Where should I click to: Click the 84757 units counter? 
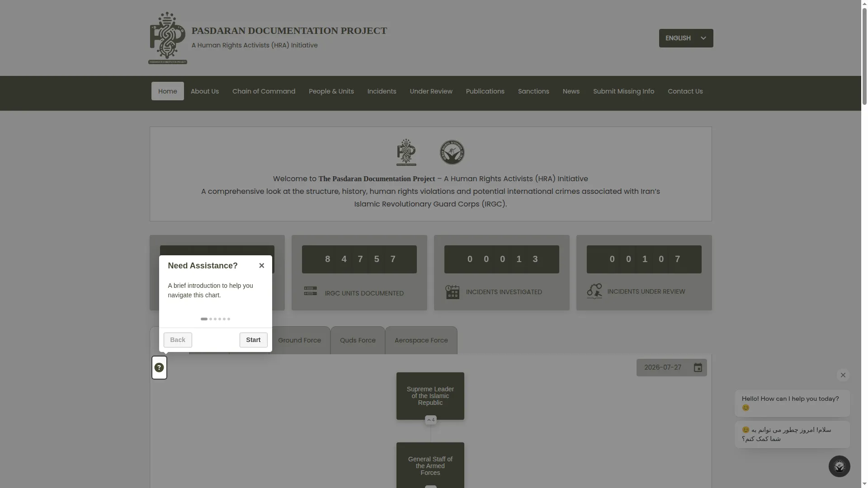pyautogui.click(x=359, y=259)
